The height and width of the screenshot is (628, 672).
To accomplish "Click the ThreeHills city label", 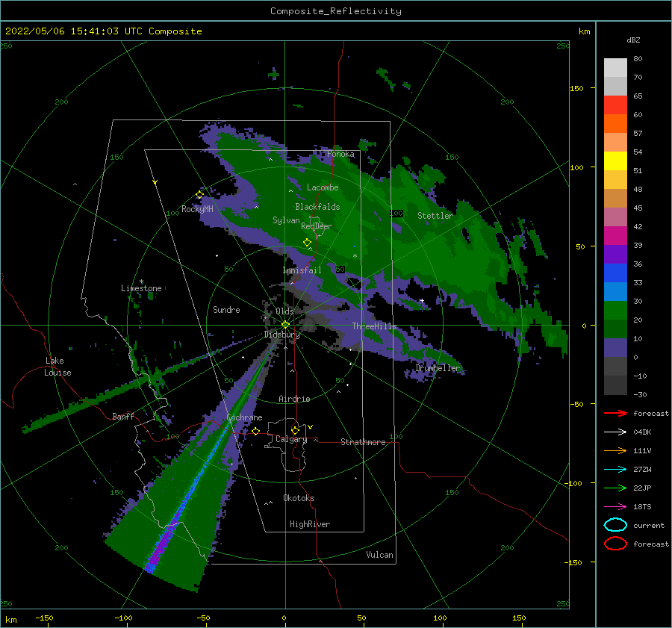I will tap(374, 326).
